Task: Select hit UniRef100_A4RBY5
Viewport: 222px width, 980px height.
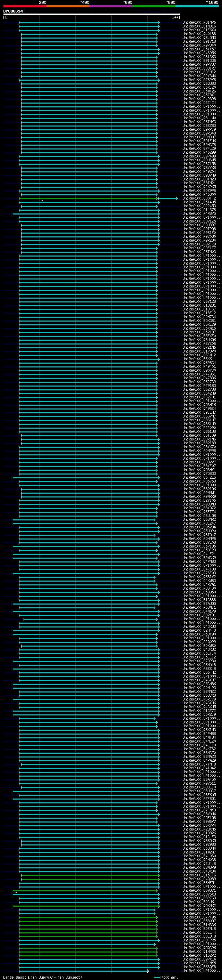Action: tap(199, 213)
